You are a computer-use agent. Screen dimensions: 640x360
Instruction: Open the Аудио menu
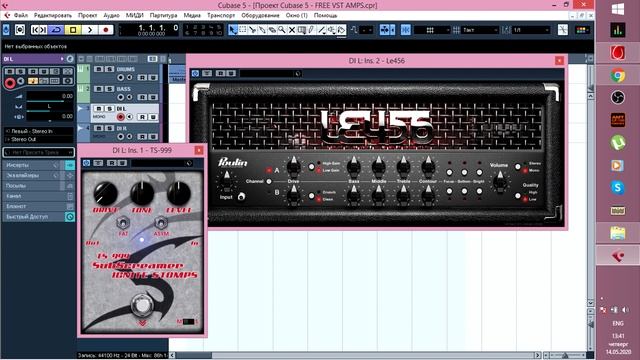(x=111, y=15)
